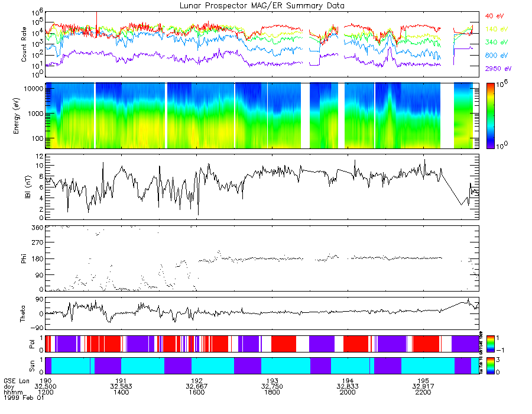Click the time tick '1200'
532x414 pixels.
coord(46,392)
